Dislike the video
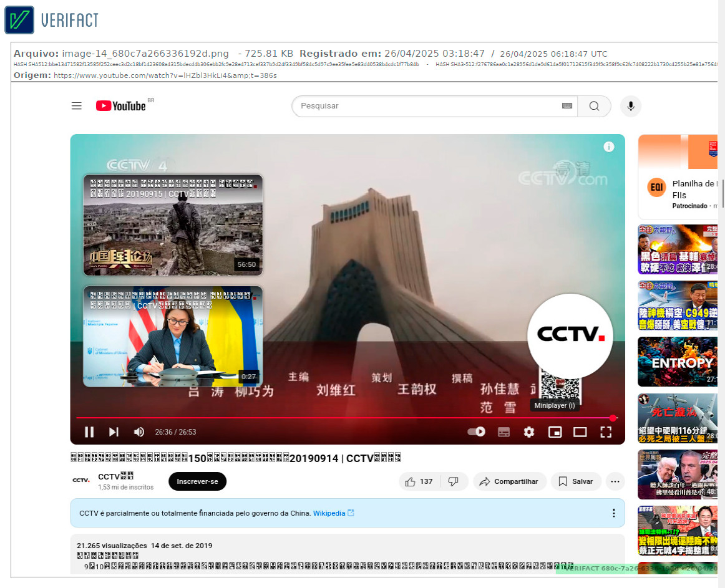The height and width of the screenshot is (588, 725). [454, 481]
